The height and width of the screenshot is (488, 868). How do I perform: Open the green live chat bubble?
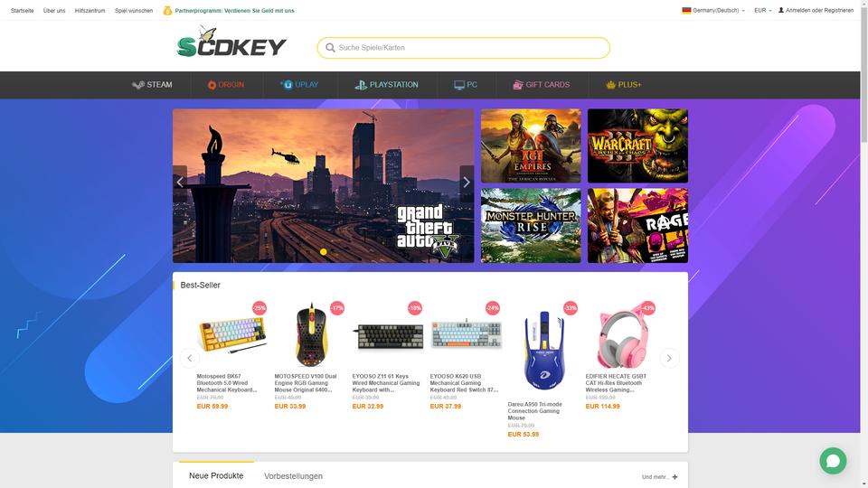pyautogui.click(x=833, y=460)
